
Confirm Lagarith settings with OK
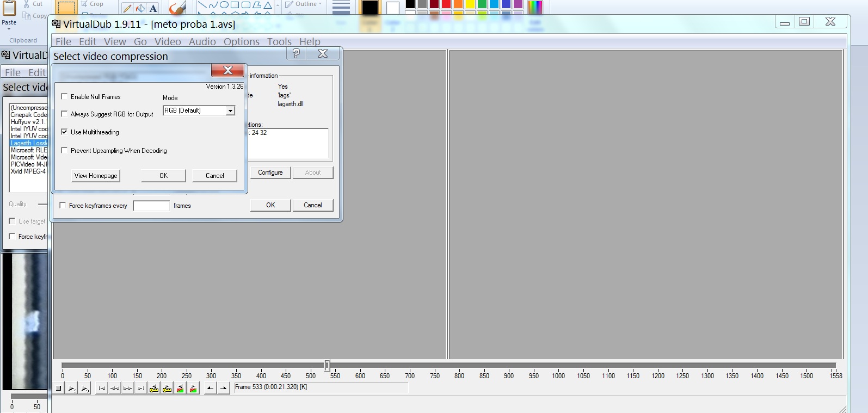tap(163, 176)
